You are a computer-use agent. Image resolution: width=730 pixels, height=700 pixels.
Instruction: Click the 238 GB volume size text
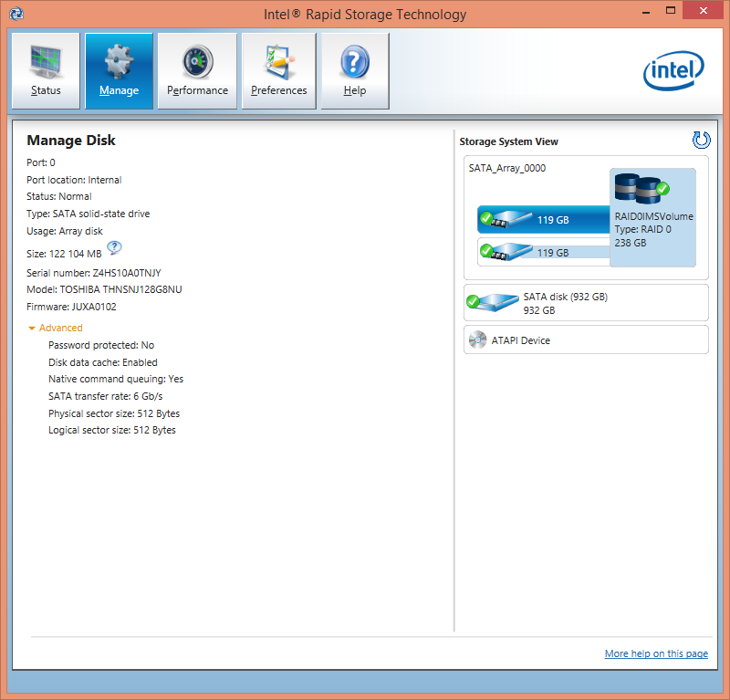pyautogui.click(x=631, y=243)
